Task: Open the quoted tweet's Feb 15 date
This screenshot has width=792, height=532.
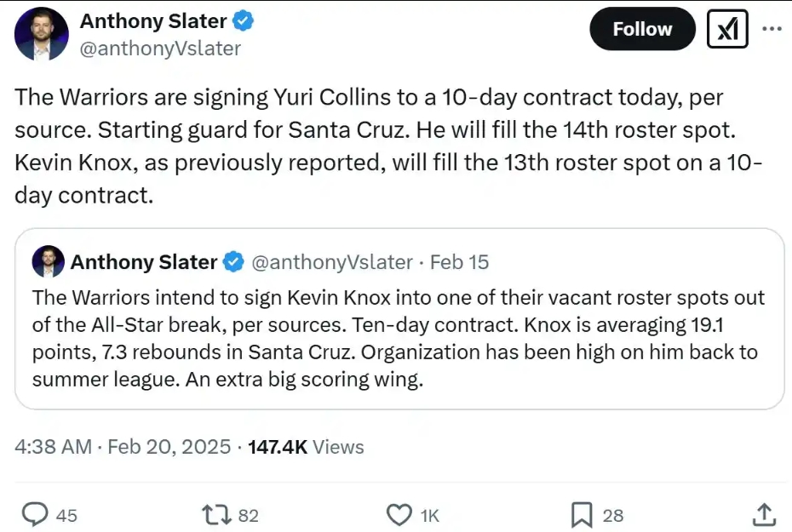Action: pos(459,262)
